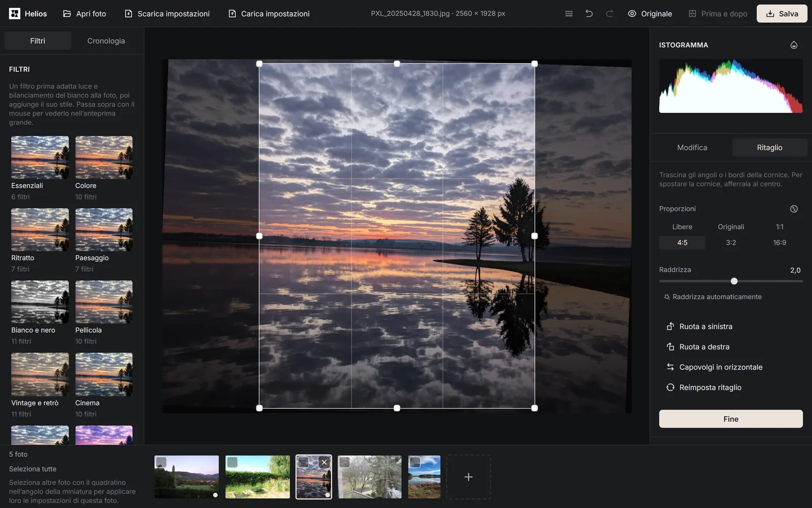The height and width of the screenshot is (508, 812).
Task: Click Seleziona tutte
Action: click(x=32, y=469)
